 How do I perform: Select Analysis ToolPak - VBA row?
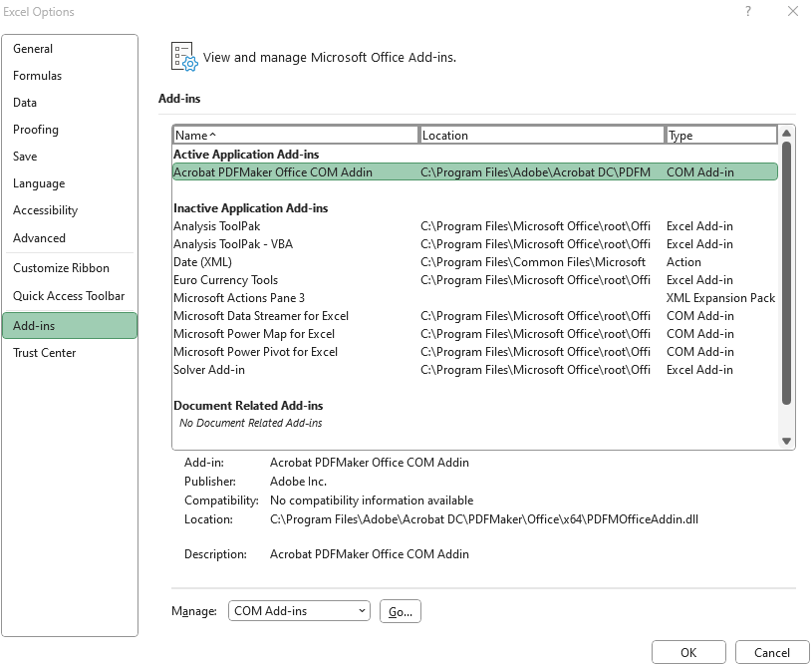click(475, 244)
